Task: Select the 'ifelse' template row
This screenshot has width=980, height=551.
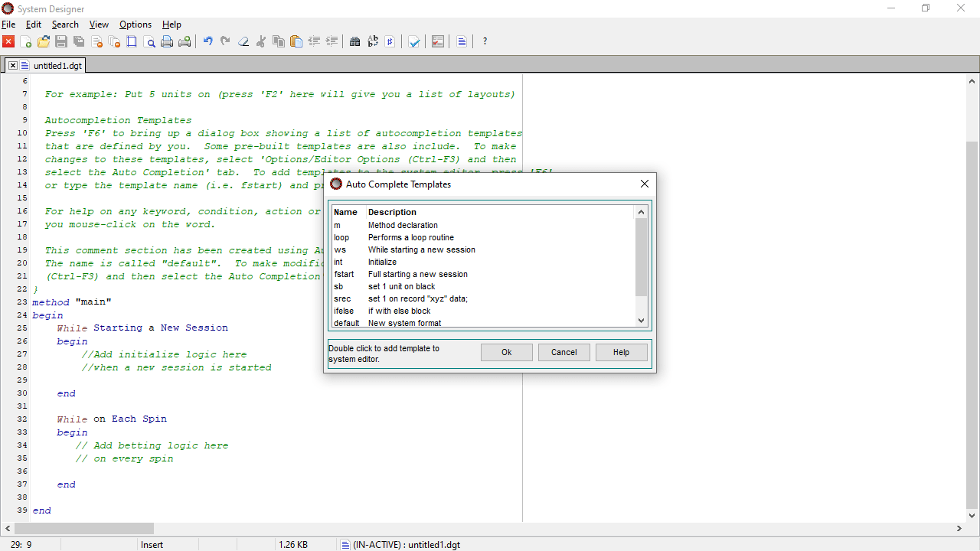Action: pyautogui.click(x=484, y=311)
